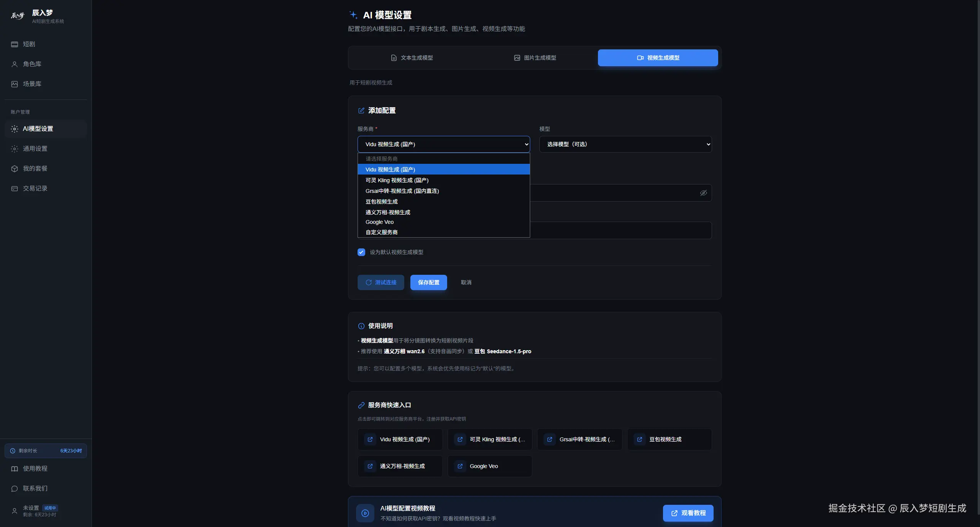Expand the 服务商 provider dropdown
980x527 pixels.
443,144
